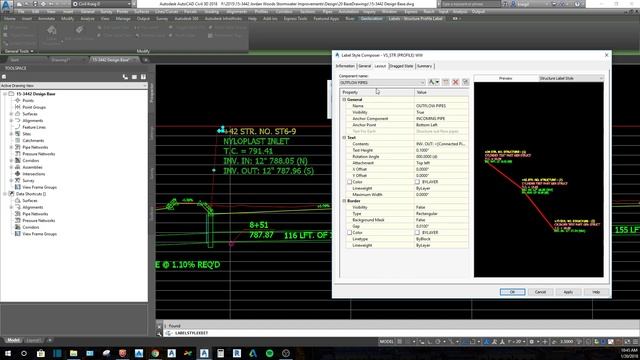Image resolution: width=640 pixels, height=360 pixels.
Task: Open the Windows Start menu
Action: 7,353
